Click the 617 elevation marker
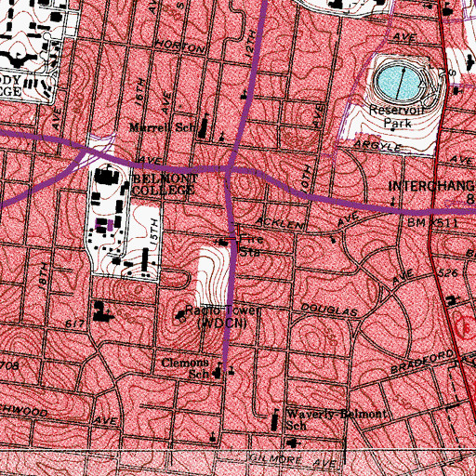Image resolution: width=476 pixels, height=476 pixels. pos(75,324)
